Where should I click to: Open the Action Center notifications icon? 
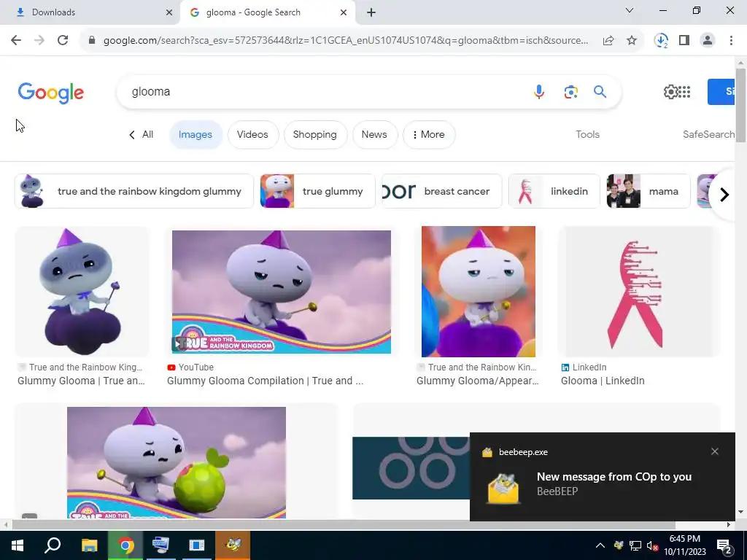pyautogui.click(x=724, y=545)
